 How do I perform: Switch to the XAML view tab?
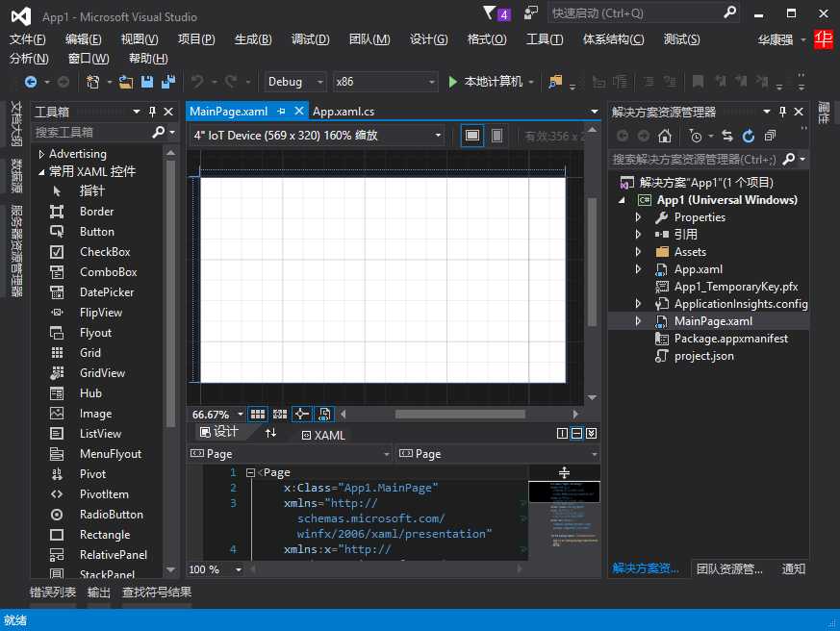323,436
